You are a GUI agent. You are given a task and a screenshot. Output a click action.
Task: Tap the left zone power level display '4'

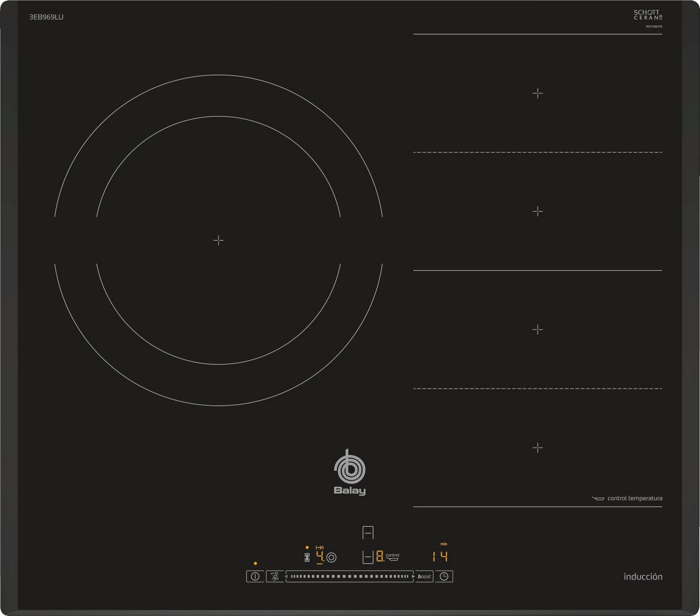[320, 556]
